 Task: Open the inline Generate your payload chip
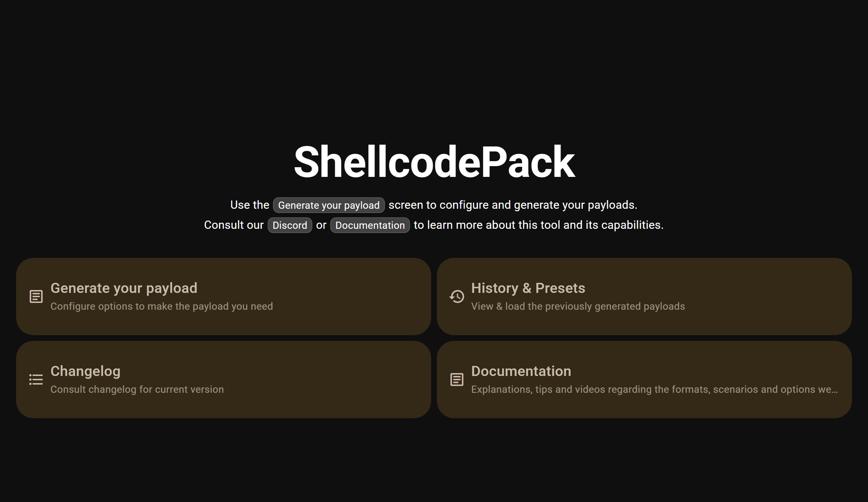coord(328,205)
